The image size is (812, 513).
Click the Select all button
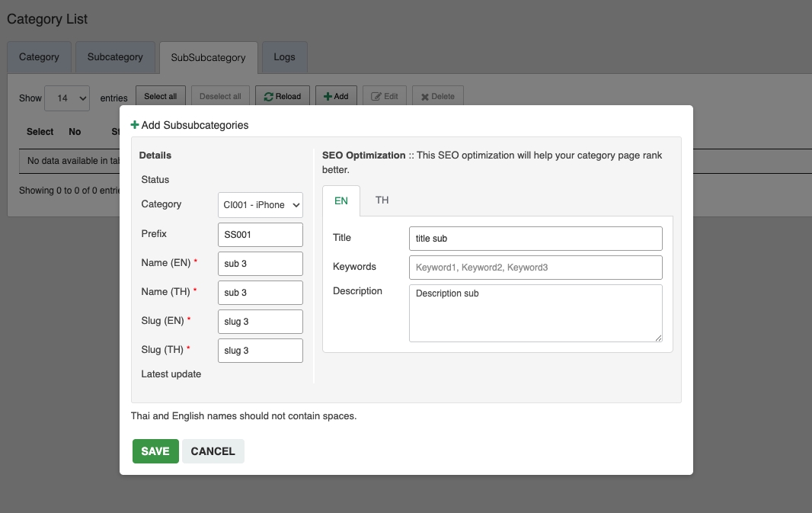(161, 97)
